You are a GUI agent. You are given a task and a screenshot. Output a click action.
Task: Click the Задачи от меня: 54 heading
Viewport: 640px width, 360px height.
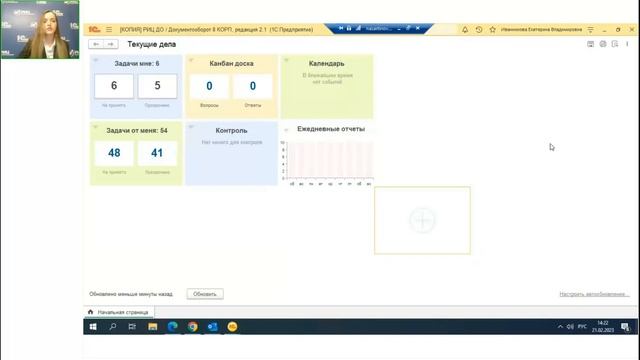coord(137,131)
